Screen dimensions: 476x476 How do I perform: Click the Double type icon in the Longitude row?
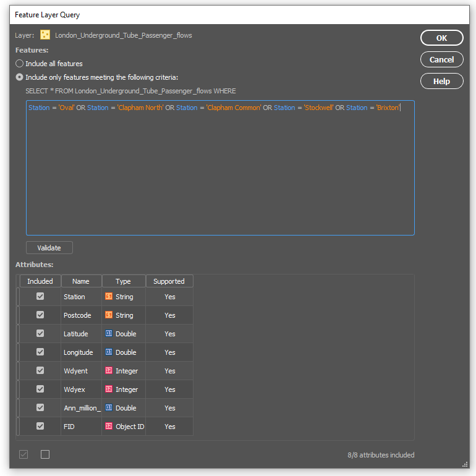coord(109,352)
